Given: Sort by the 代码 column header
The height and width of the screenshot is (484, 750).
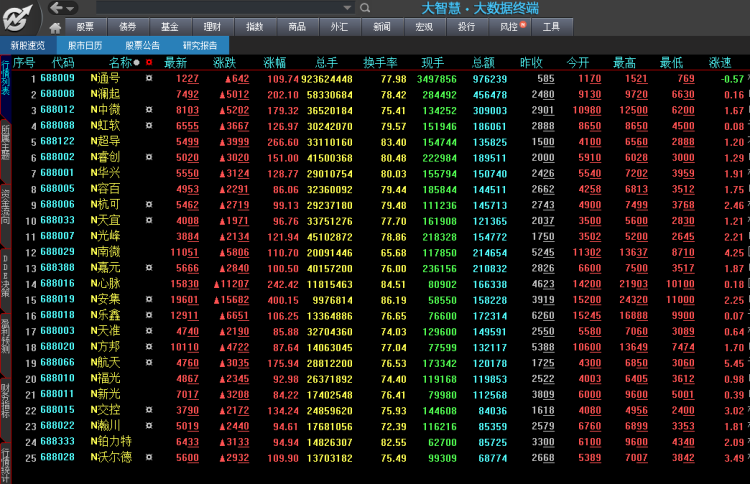Looking at the screenshot, I should (x=63, y=63).
